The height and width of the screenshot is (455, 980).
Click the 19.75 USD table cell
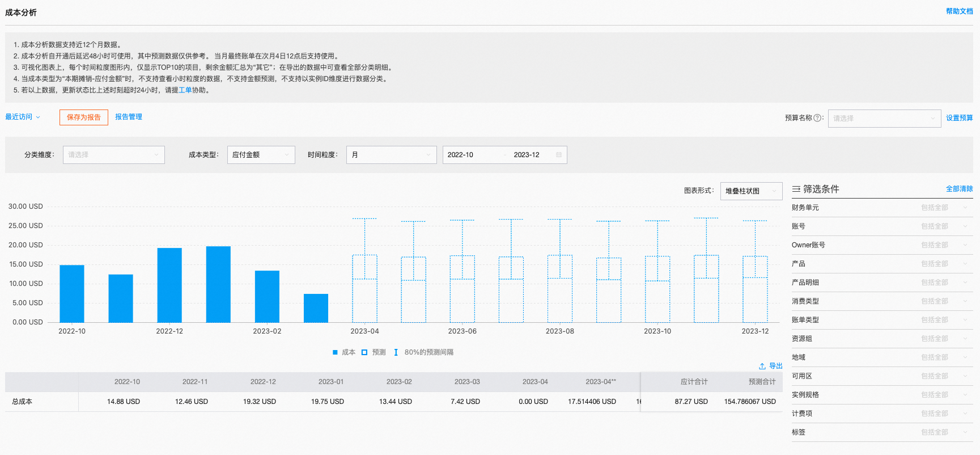click(x=327, y=402)
